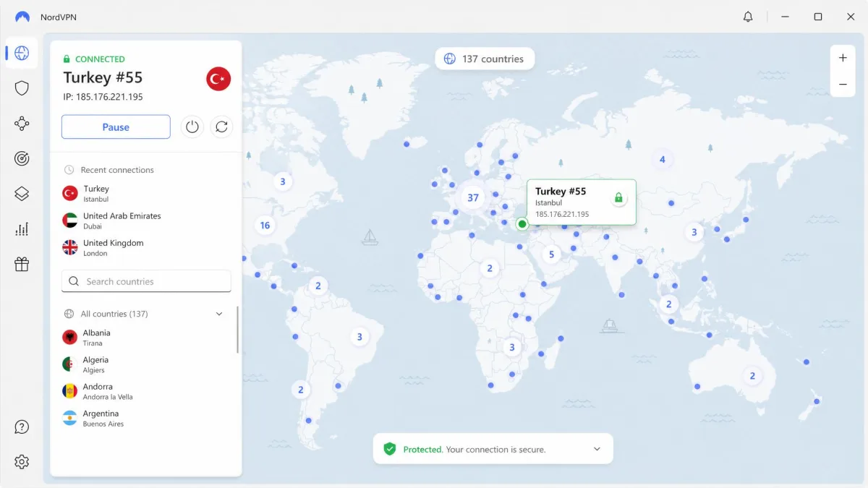Click the Albania flag icon
868x488 pixels.
click(x=70, y=338)
